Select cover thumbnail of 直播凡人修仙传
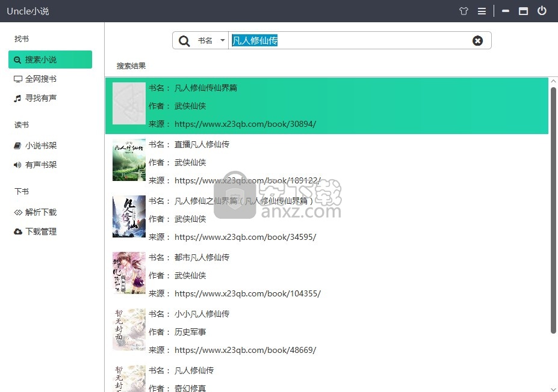 click(x=129, y=160)
